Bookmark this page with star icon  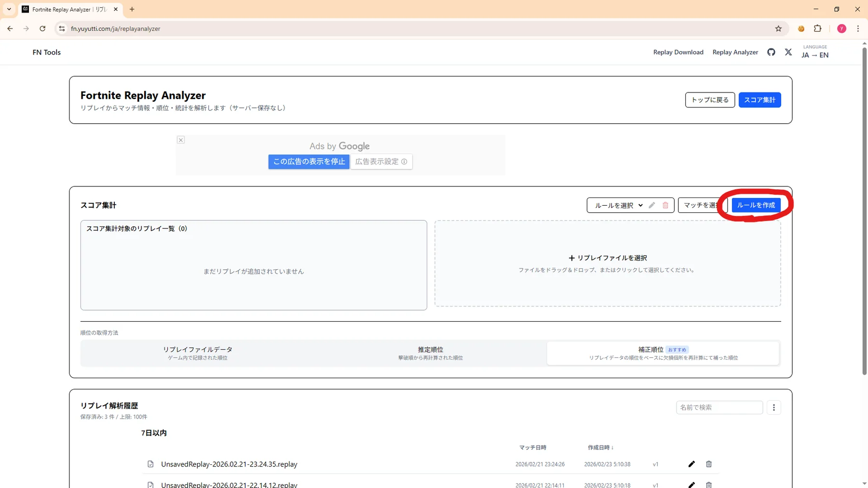(x=778, y=29)
